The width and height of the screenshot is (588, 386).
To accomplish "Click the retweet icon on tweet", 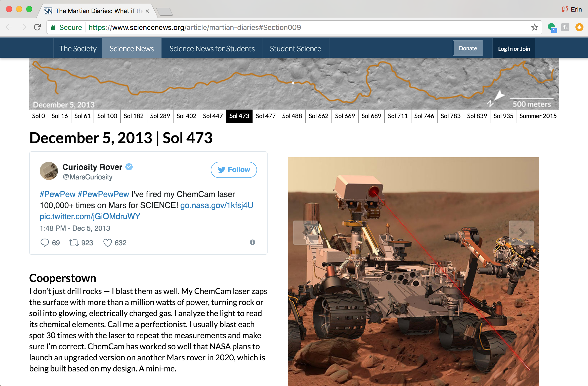I will 74,243.
